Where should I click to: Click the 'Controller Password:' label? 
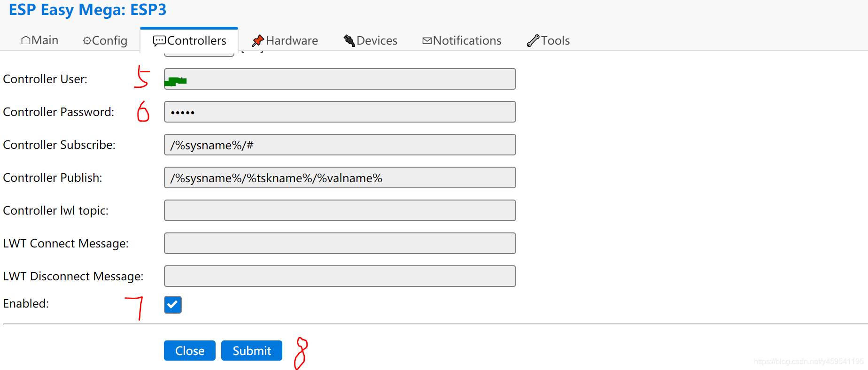[59, 112]
